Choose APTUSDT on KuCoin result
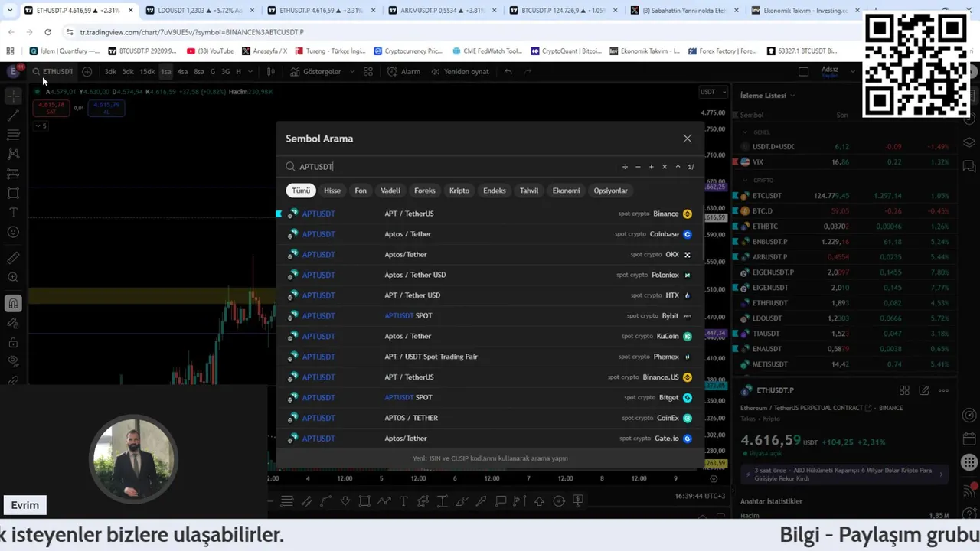980x551 pixels. pyautogui.click(x=490, y=336)
